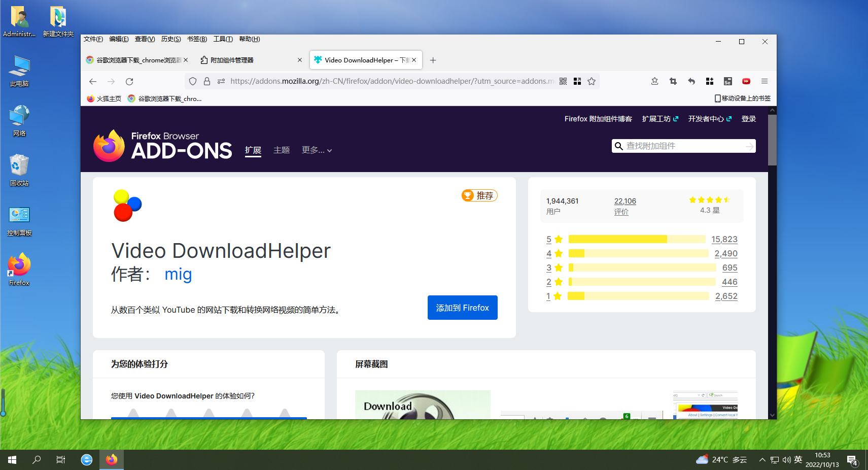Open the 工具 menu
This screenshot has width=868, height=470.
[x=223, y=39]
